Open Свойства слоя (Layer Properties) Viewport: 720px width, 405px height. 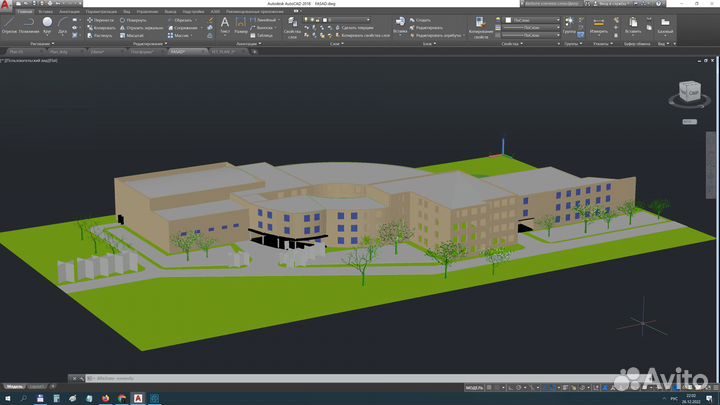292,28
